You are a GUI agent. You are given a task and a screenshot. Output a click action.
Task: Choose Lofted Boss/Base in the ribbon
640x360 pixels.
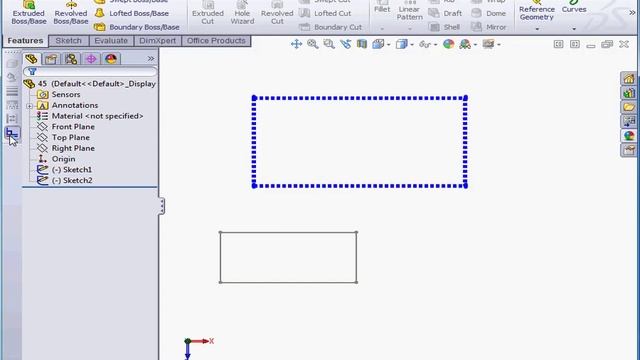coord(131,13)
